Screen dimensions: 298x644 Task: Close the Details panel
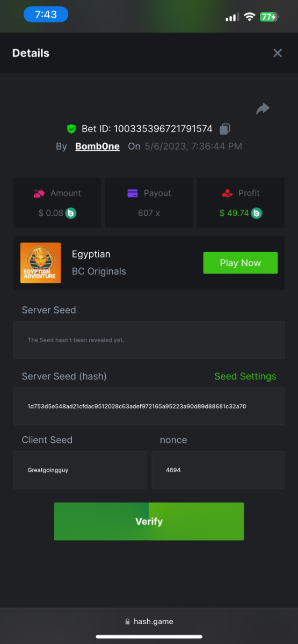click(x=278, y=53)
